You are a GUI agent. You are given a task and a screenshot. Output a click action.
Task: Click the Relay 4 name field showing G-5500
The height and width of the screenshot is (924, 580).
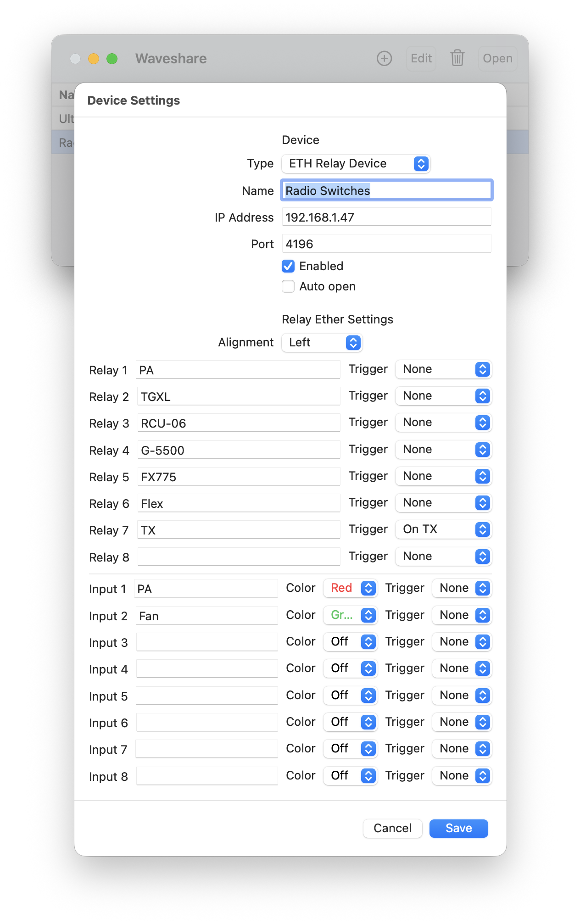point(238,450)
